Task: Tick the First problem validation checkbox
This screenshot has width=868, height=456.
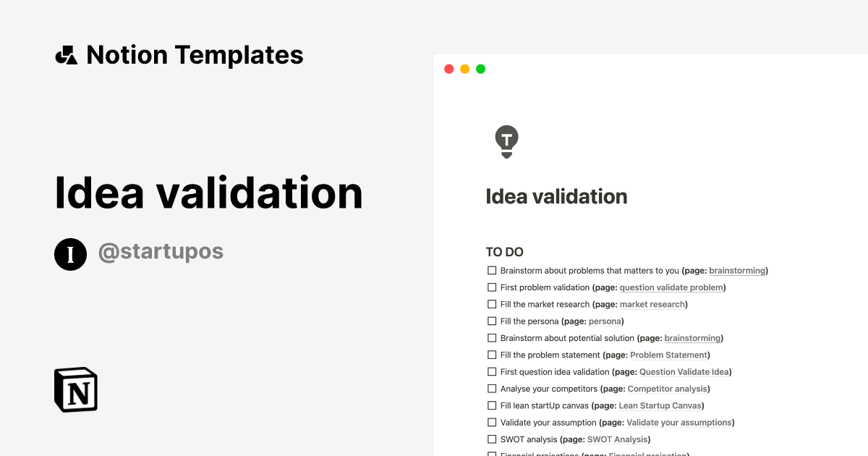Action: (x=492, y=287)
